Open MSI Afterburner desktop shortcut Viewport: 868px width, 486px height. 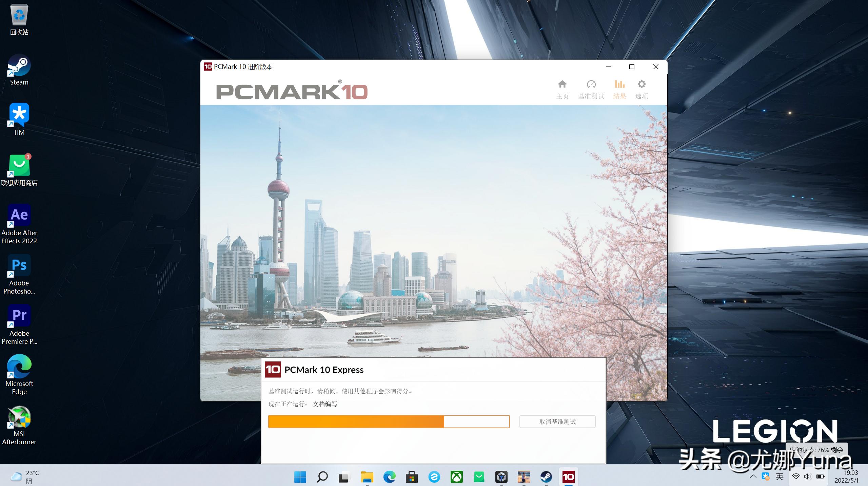tap(19, 424)
